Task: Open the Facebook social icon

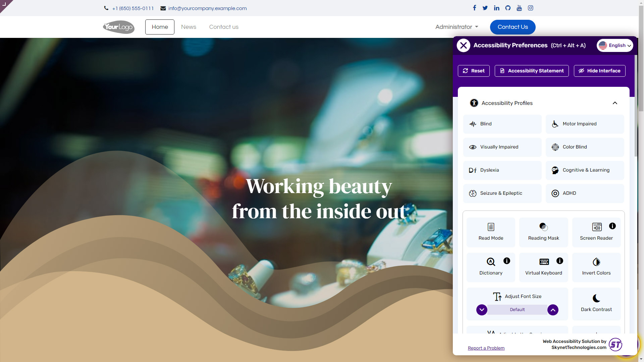Action: pos(474,8)
